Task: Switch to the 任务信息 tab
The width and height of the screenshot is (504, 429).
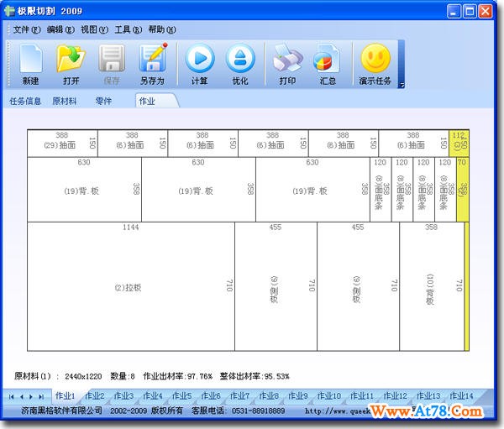Action: point(25,101)
